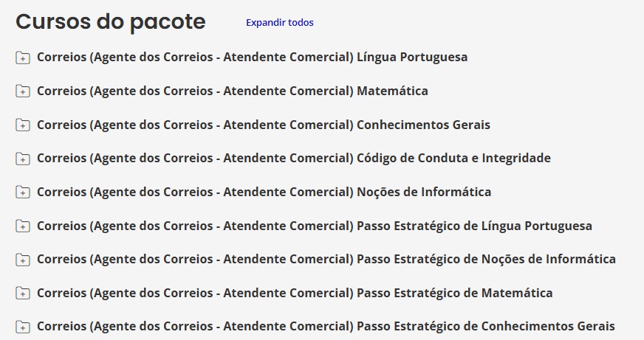
Task: Open the Matemática course title row
Action: tap(233, 91)
